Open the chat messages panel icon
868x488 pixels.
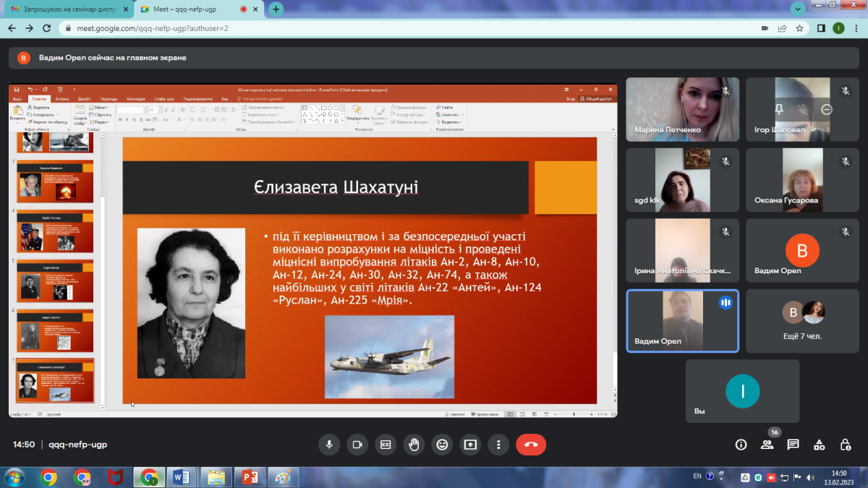point(793,445)
